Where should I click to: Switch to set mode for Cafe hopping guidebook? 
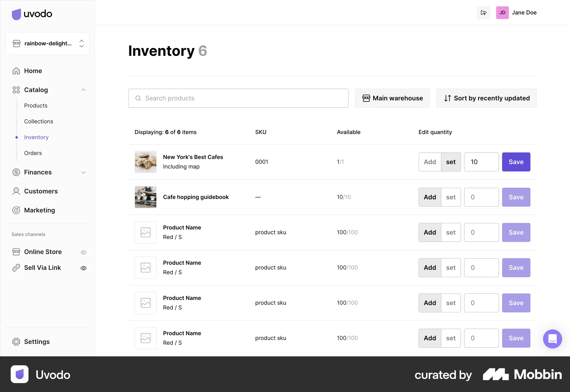coord(451,197)
